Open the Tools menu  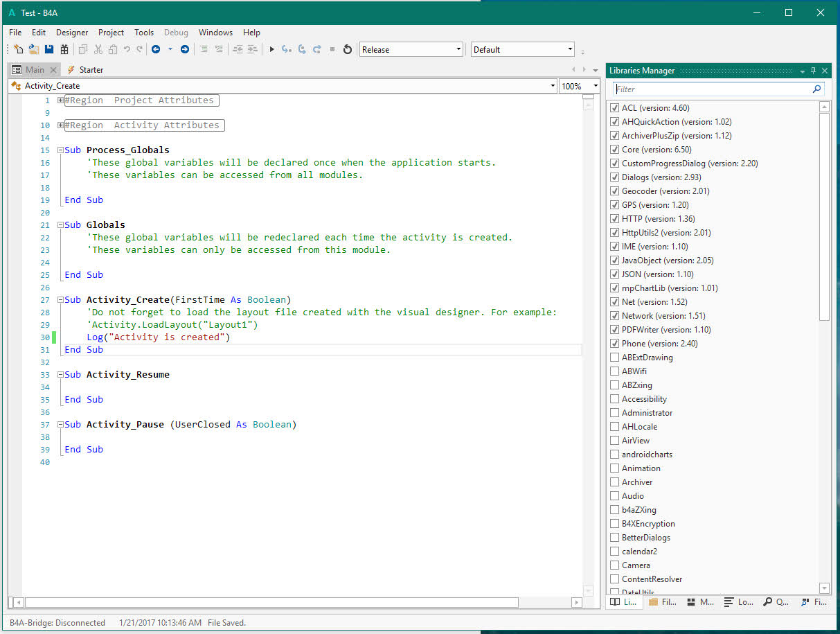click(x=144, y=33)
